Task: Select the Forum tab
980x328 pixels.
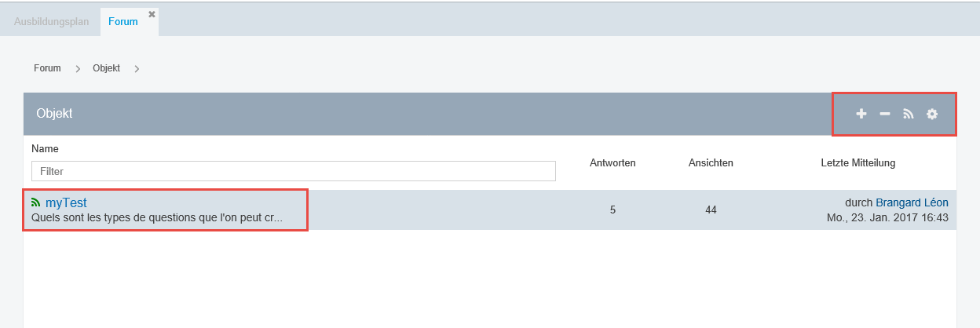Action: [x=122, y=21]
